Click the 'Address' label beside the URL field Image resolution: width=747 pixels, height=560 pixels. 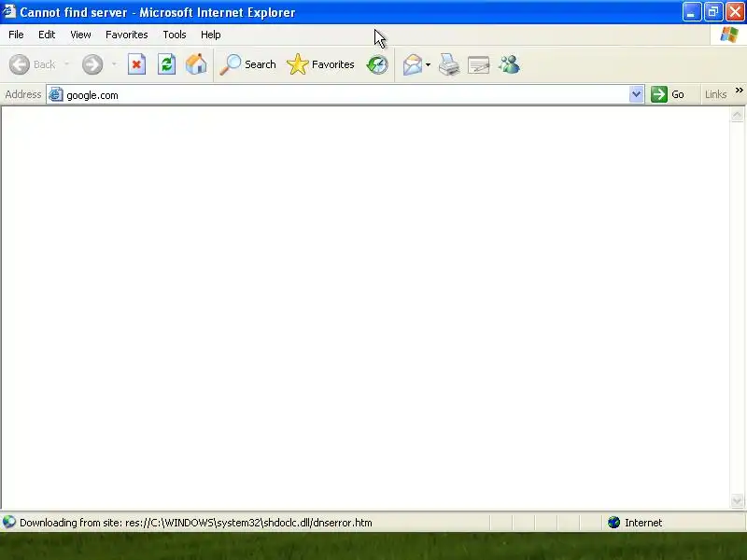click(22, 94)
